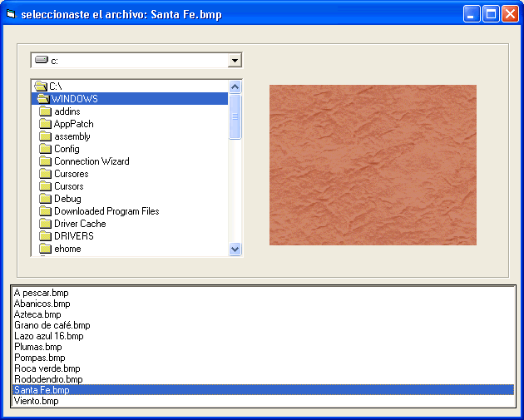
Task: Minimize the window
Action: pyautogui.click(x=472, y=14)
